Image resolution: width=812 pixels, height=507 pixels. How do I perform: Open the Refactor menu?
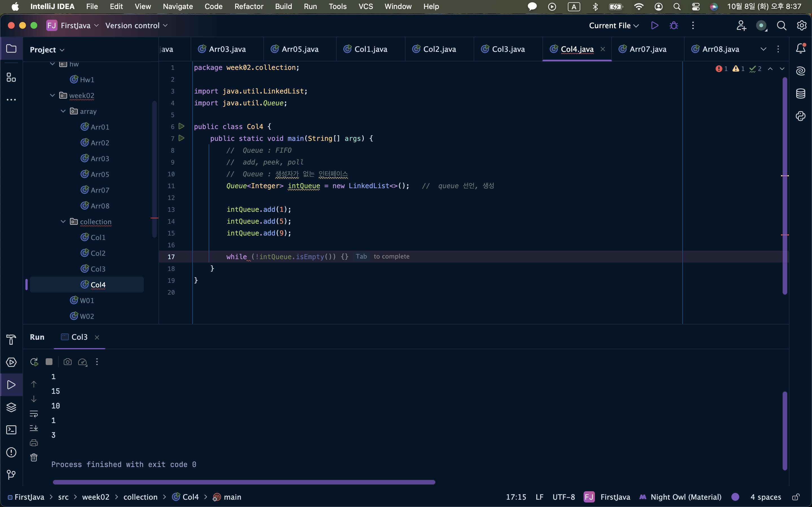(249, 6)
